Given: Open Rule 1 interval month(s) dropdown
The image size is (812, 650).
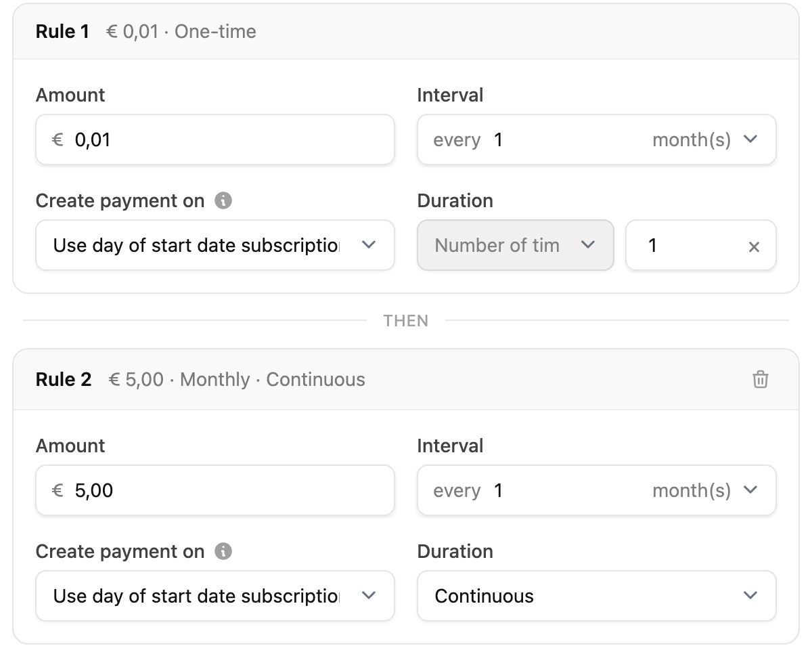Looking at the screenshot, I should (x=704, y=139).
